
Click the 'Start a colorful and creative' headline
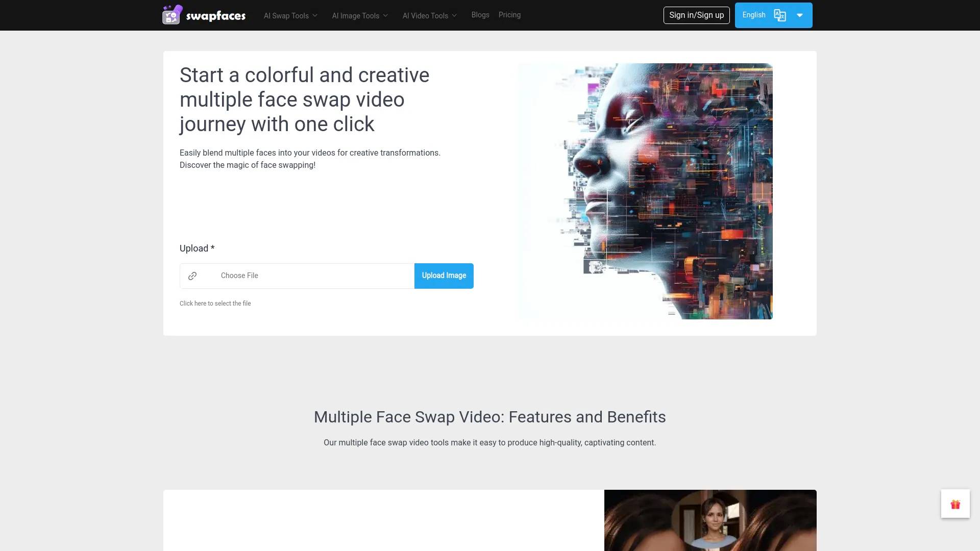(x=305, y=99)
